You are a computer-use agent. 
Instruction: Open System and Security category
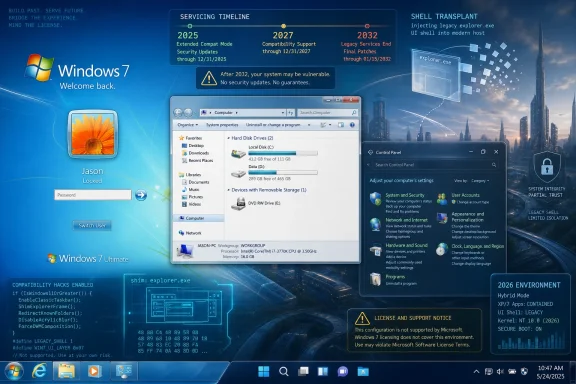coord(405,195)
